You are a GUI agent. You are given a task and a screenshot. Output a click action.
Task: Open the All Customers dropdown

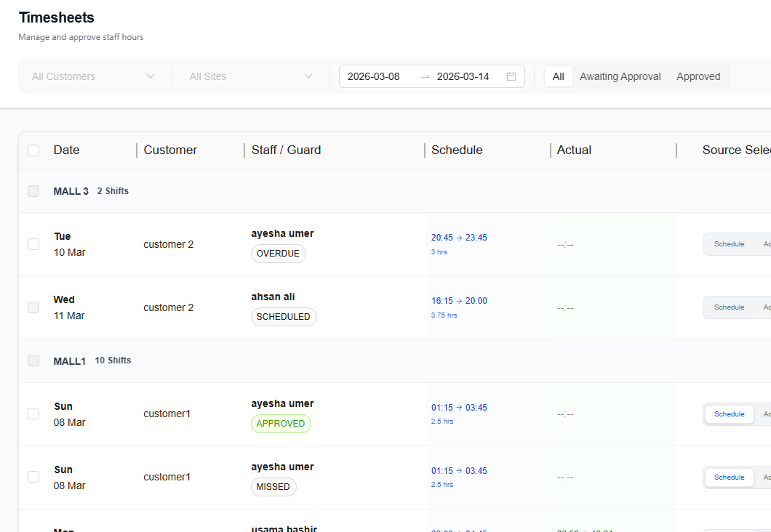click(x=93, y=76)
